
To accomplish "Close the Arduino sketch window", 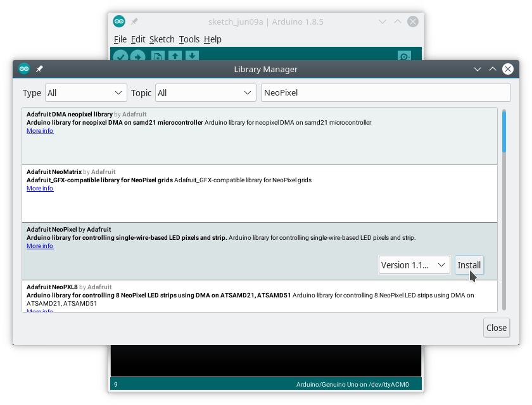I will click(413, 22).
